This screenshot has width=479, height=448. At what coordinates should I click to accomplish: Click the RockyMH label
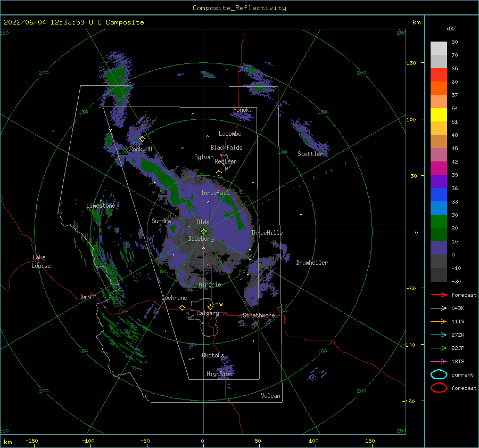click(x=141, y=149)
